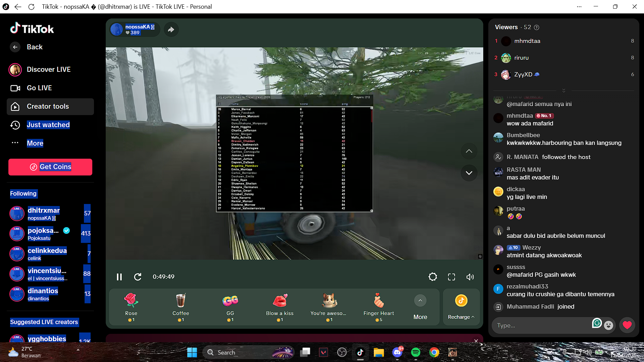Send a Rose gift
The image size is (644, 362).
(131, 307)
